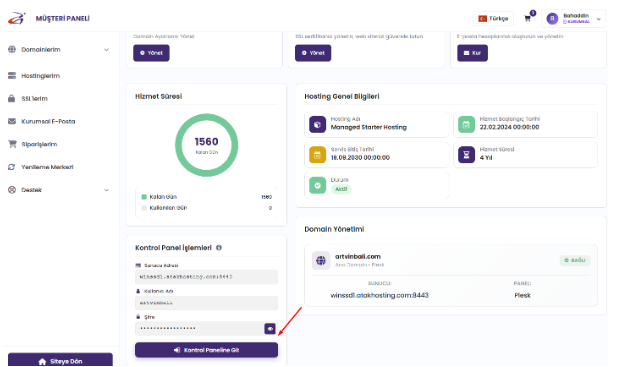
Task: Open Destek sidebar item
Action: 32,190
